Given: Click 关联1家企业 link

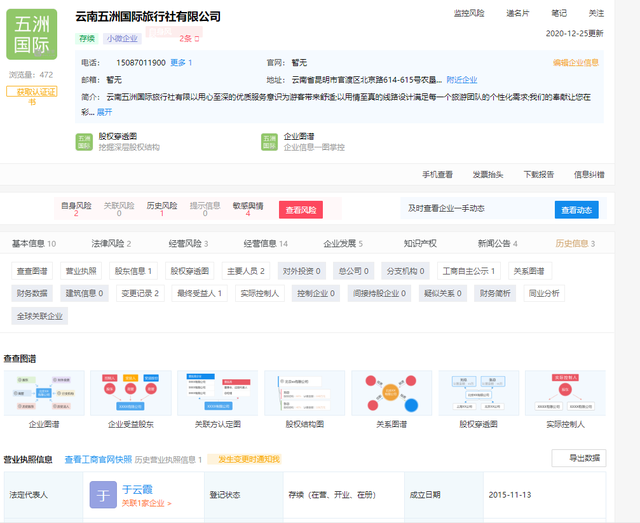Looking at the screenshot, I should coord(147,503).
